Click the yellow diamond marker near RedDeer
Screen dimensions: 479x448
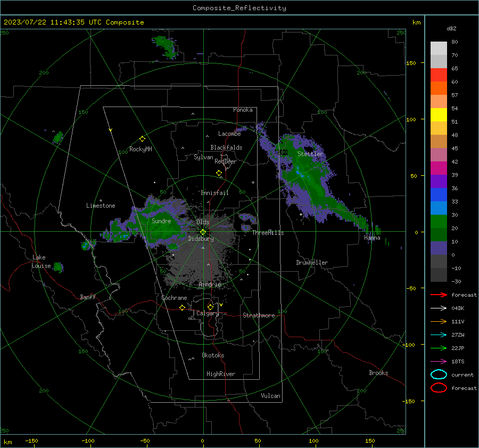(x=219, y=173)
